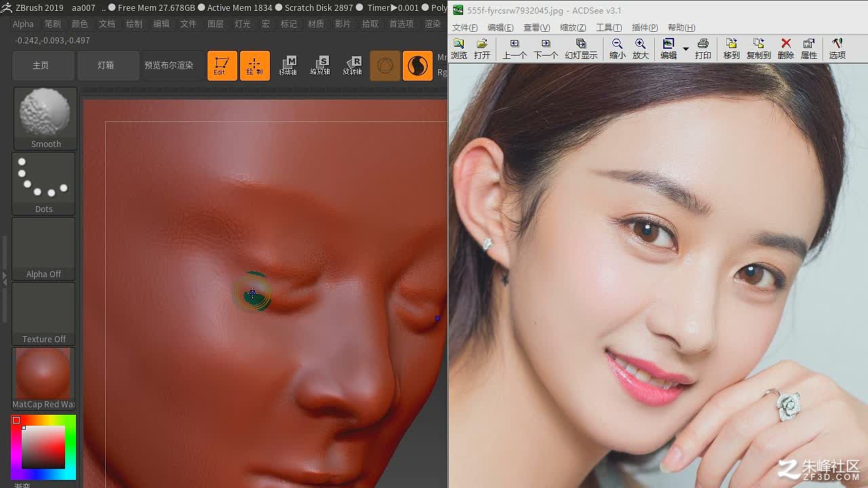Zoom in with the 放大 icon

640,49
